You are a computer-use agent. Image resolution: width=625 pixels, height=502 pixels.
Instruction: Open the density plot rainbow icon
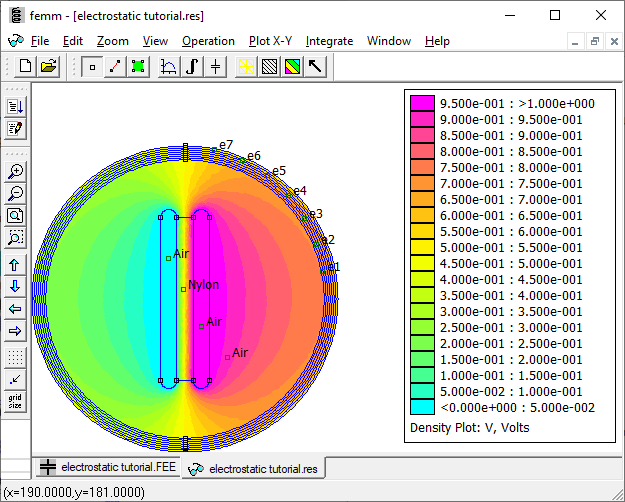click(x=292, y=67)
